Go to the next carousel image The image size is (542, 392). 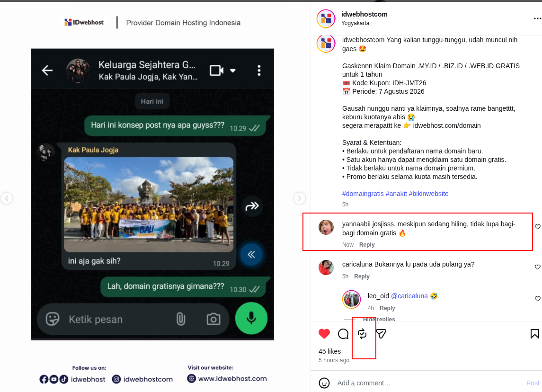click(x=299, y=198)
